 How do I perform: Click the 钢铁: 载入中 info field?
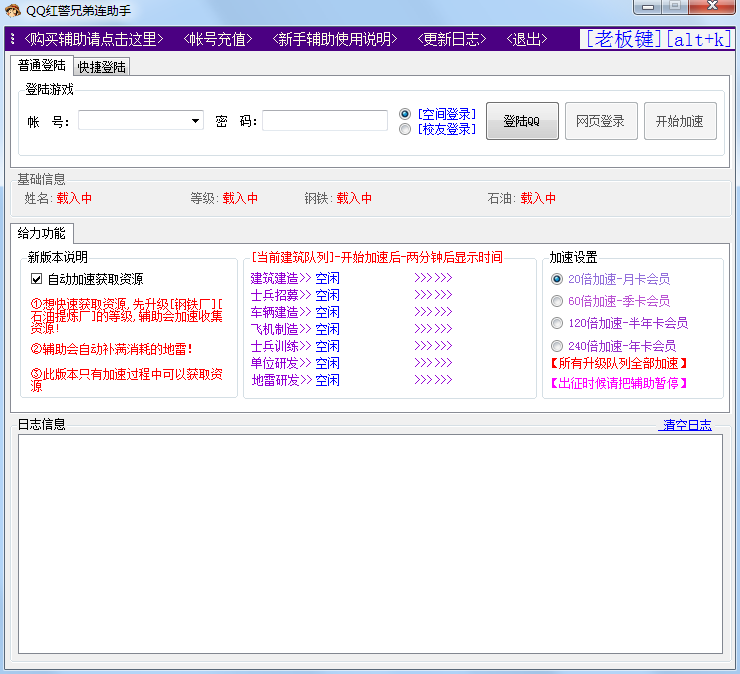coord(338,198)
